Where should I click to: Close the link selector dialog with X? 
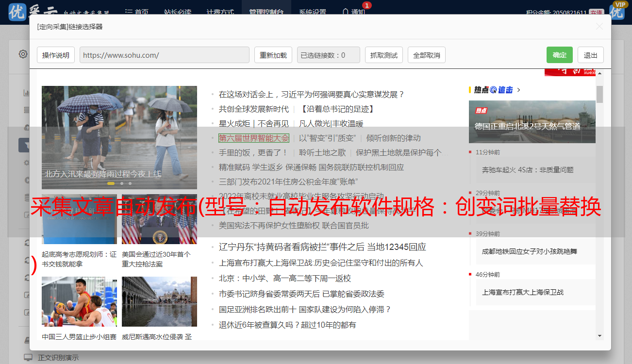coord(599,27)
